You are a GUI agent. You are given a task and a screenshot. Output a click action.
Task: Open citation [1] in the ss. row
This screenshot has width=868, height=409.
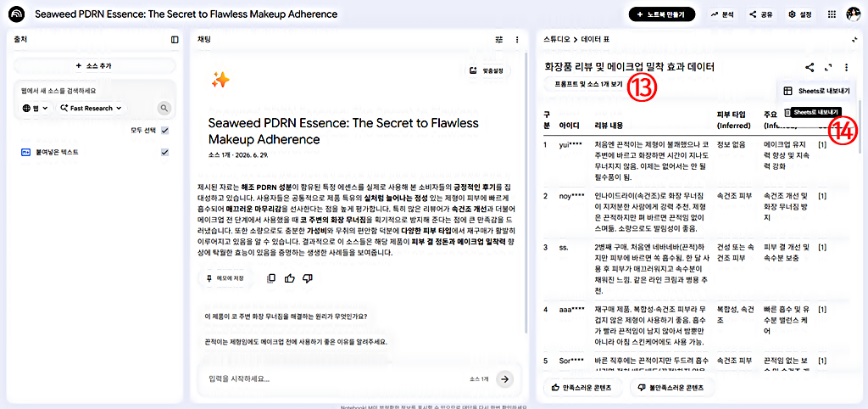[x=822, y=247]
